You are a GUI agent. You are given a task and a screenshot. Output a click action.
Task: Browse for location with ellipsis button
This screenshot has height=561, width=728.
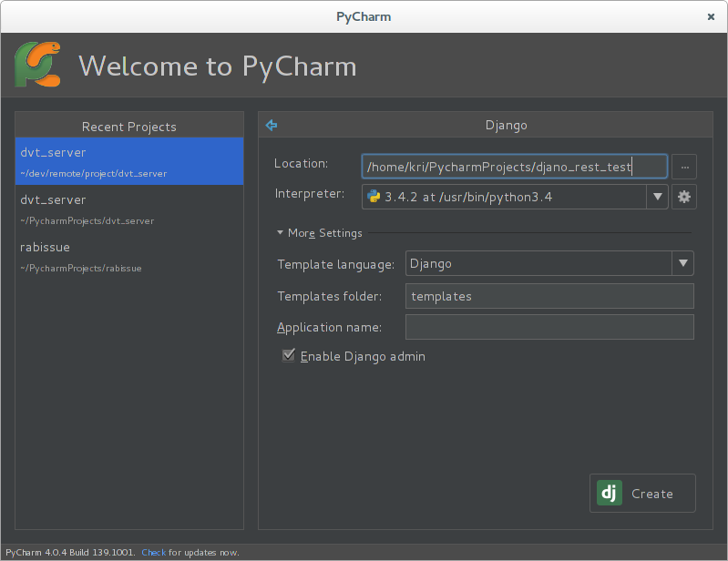tap(684, 167)
